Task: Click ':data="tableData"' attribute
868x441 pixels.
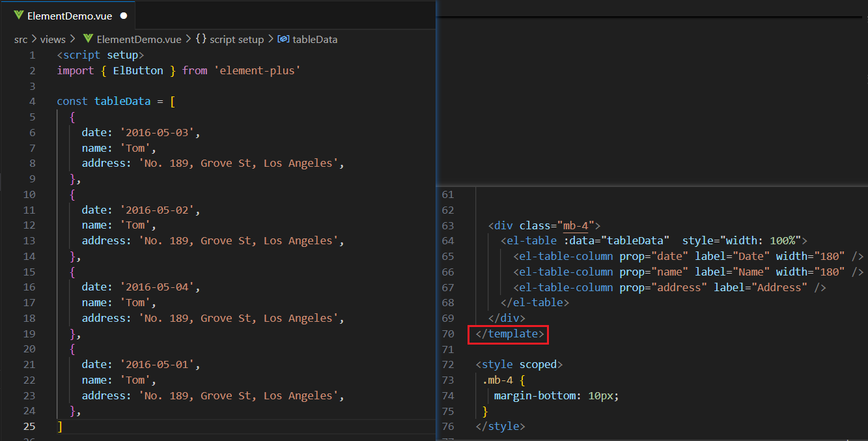Action: (617, 241)
